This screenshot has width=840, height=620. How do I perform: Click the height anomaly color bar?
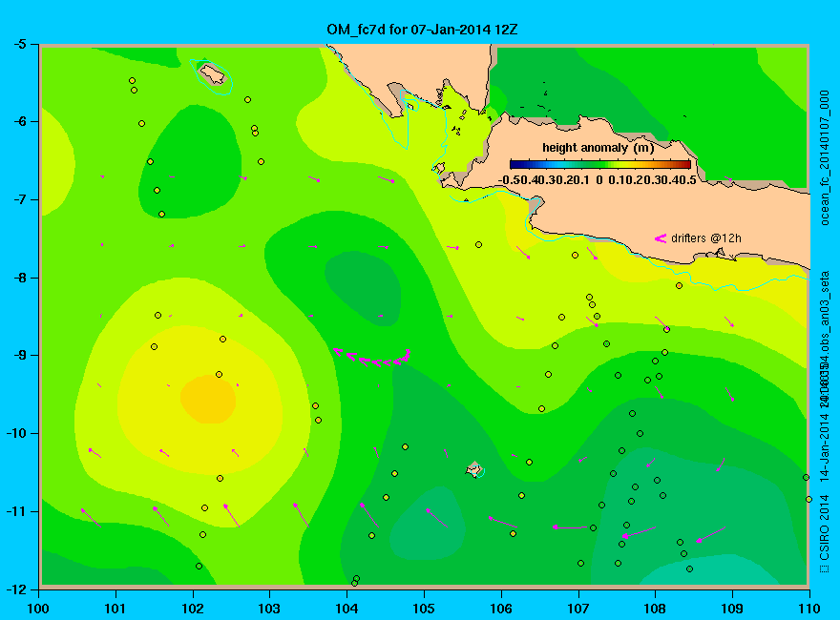click(x=600, y=164)
